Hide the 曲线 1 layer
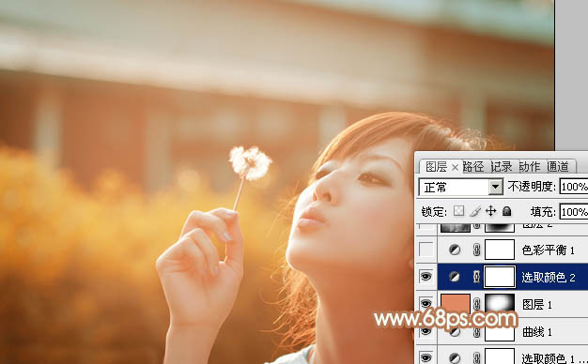 click(426, 331)
